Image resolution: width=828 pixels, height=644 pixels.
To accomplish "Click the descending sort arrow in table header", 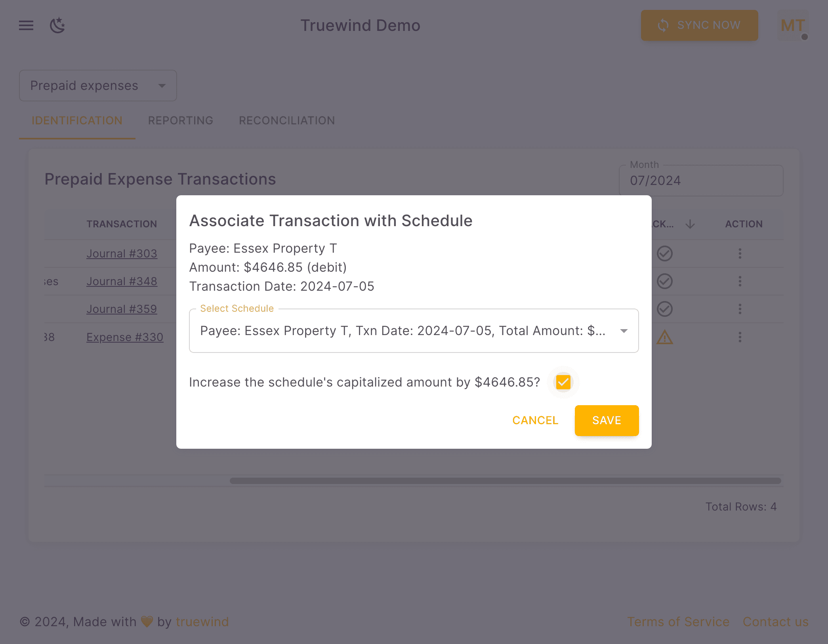I will tap(690, 224).
